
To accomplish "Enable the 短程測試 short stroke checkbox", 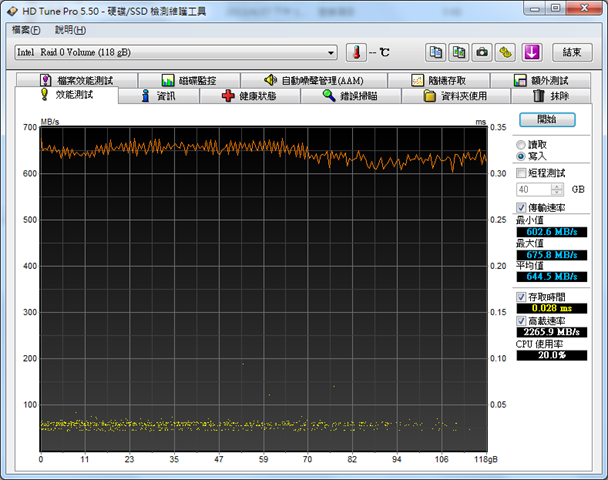I will [x=521, y=173].
